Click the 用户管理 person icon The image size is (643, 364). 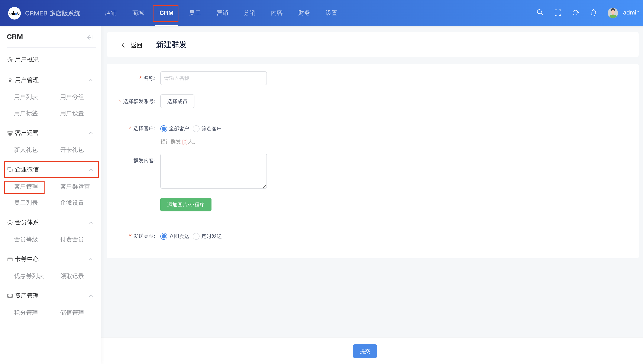tap(10, 80)
